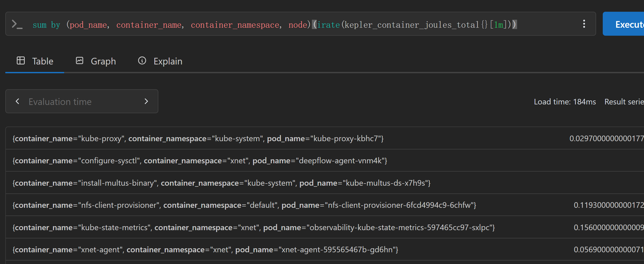
Task: Select the deepflow-agent-vnm4k result row
Action: point(325,160)
